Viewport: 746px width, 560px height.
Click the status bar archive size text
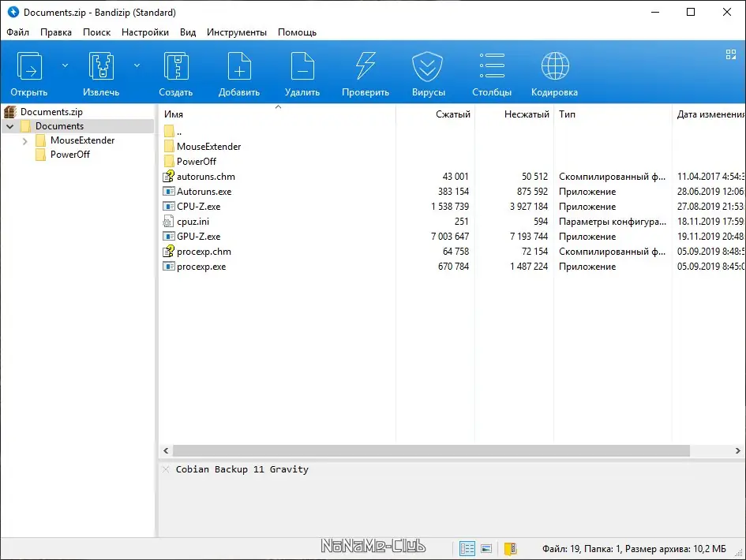(676, 549)
